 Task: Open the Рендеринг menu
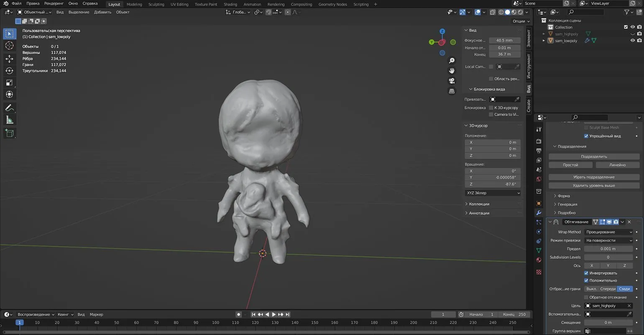coord(54,3)
